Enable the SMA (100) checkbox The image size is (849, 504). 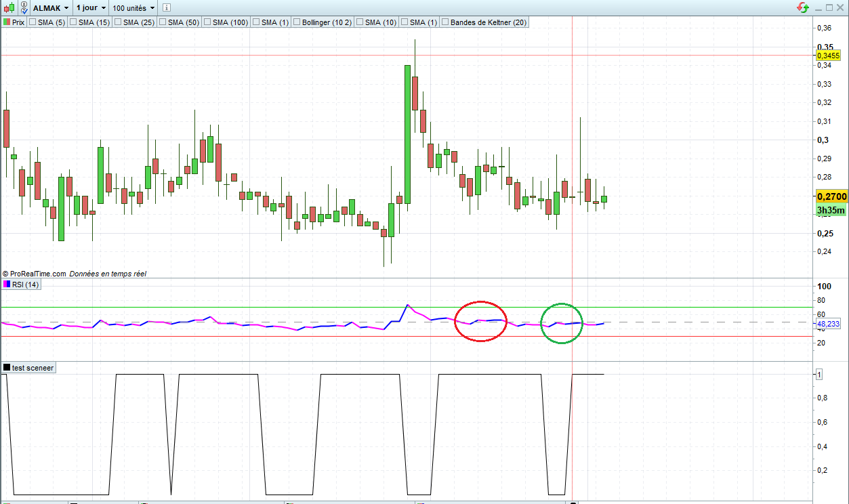click(207, 22)
